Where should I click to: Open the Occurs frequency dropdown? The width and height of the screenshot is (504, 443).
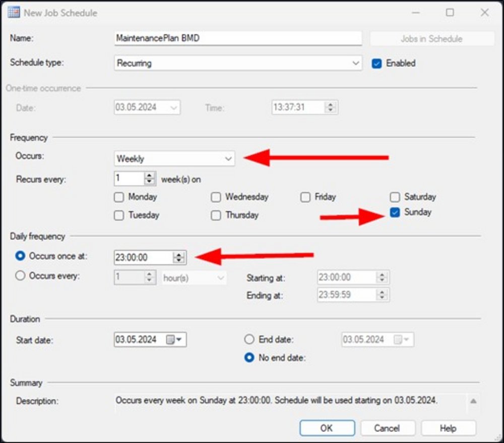coord(229,159)
